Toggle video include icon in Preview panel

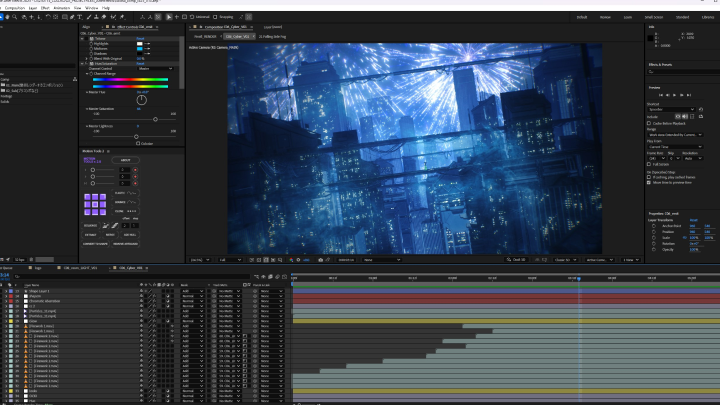[x=678, y=117]
